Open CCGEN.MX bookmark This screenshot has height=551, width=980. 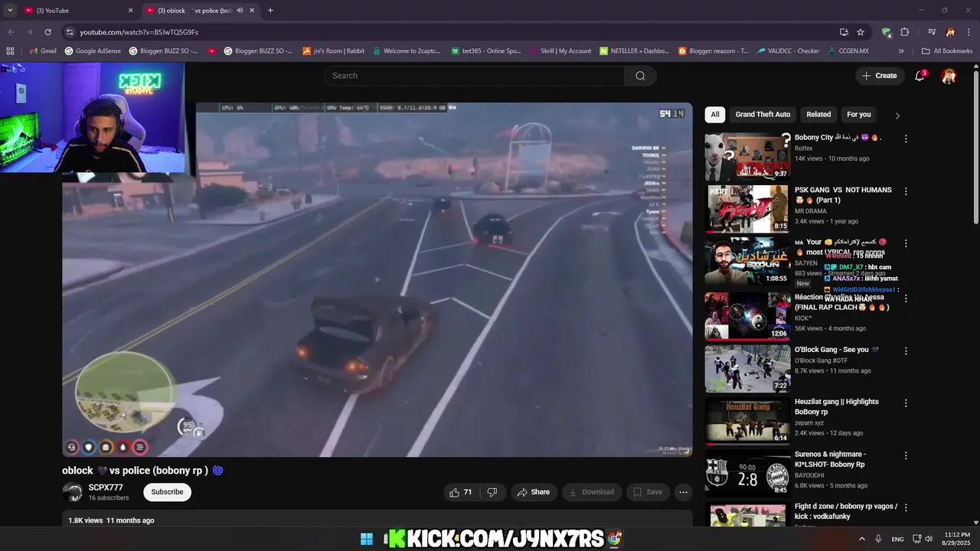pos(848,51)
